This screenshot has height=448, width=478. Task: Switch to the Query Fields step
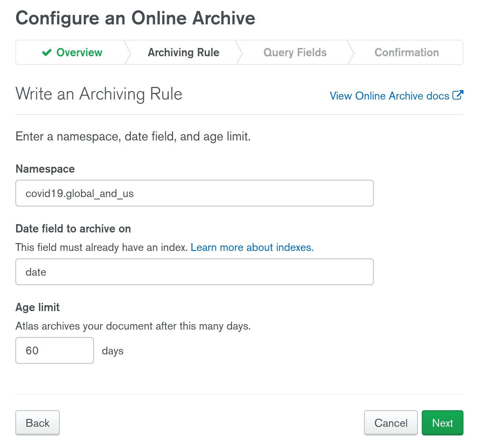[295, 52]
